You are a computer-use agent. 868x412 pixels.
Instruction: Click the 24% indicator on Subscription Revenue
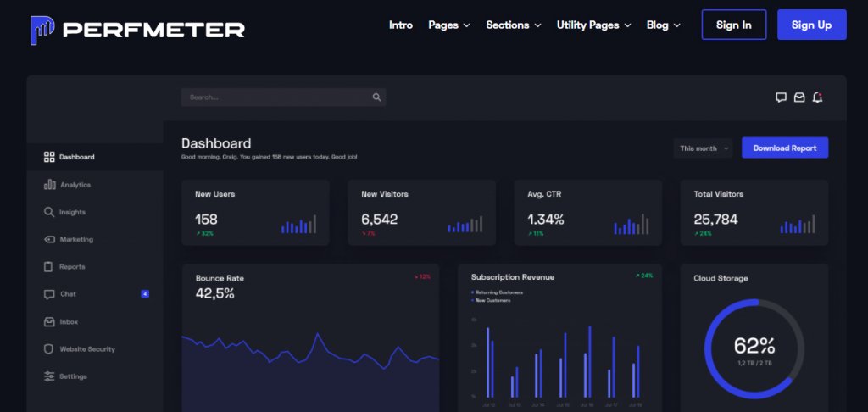tap(644, 276)
